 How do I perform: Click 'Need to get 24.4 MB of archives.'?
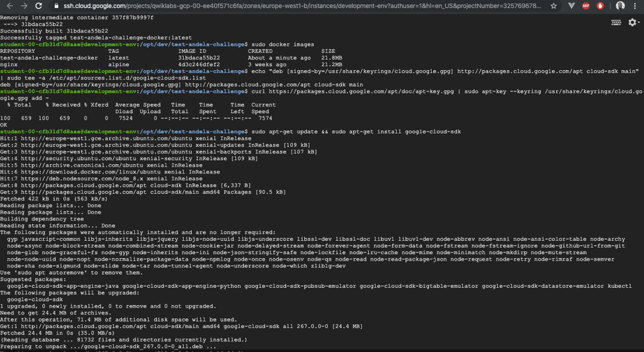56,313
